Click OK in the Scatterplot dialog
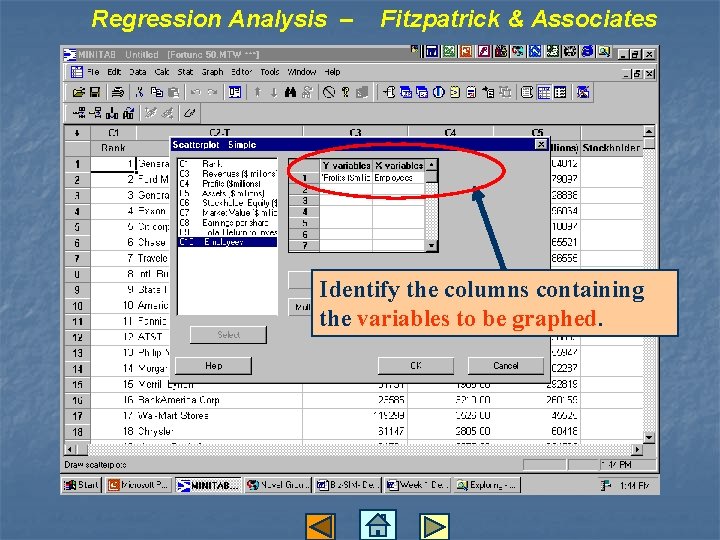 [x=416, y=366]
